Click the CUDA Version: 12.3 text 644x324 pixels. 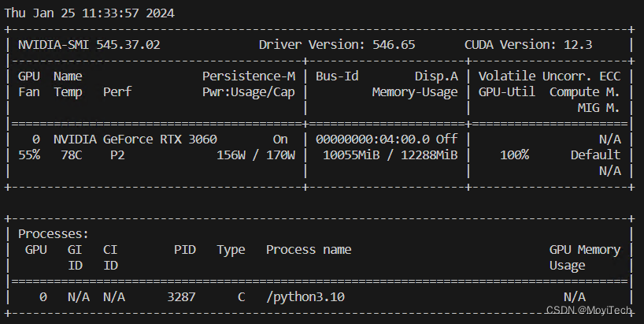point(528,45)
